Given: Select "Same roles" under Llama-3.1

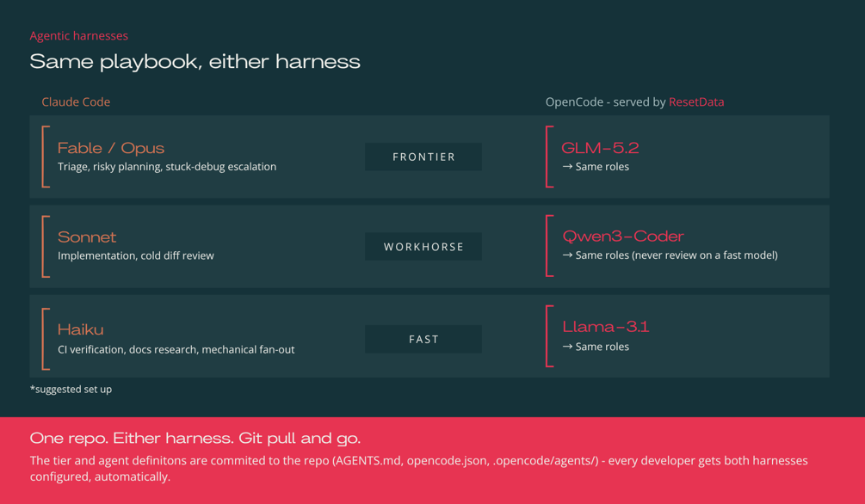Looking at the screenshot, I should (602, 347).
